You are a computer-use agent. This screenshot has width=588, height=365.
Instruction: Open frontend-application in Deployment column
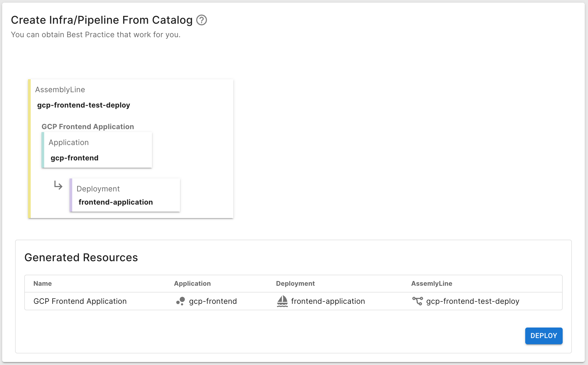coord(328,301)
